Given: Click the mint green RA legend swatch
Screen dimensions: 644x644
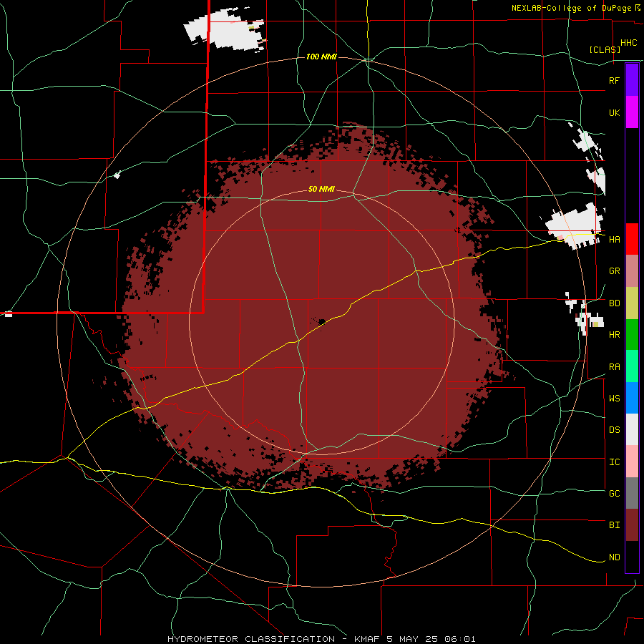Looking at the screenshot, I should click(632, 366).
